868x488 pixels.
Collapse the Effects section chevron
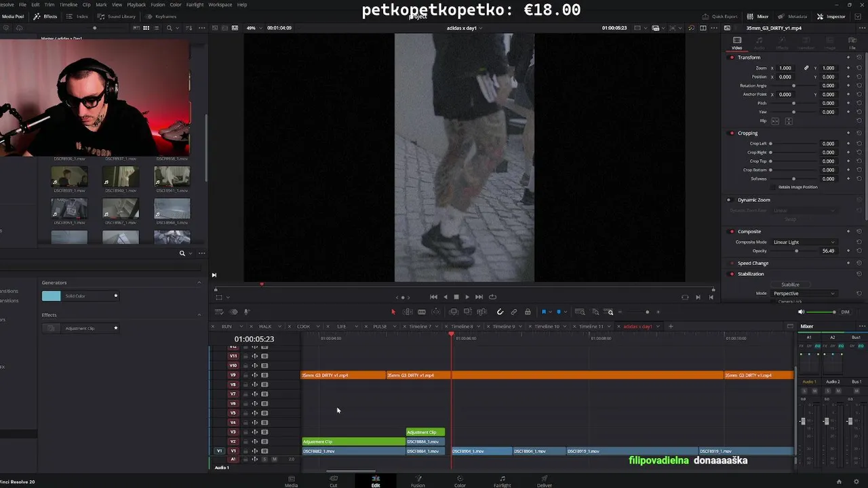click(x=199, y=315)
